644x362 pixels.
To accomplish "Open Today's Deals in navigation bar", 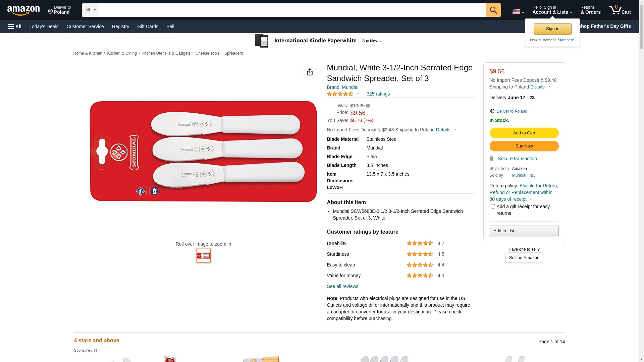I will pyautogui.click(x=44, y=26).
